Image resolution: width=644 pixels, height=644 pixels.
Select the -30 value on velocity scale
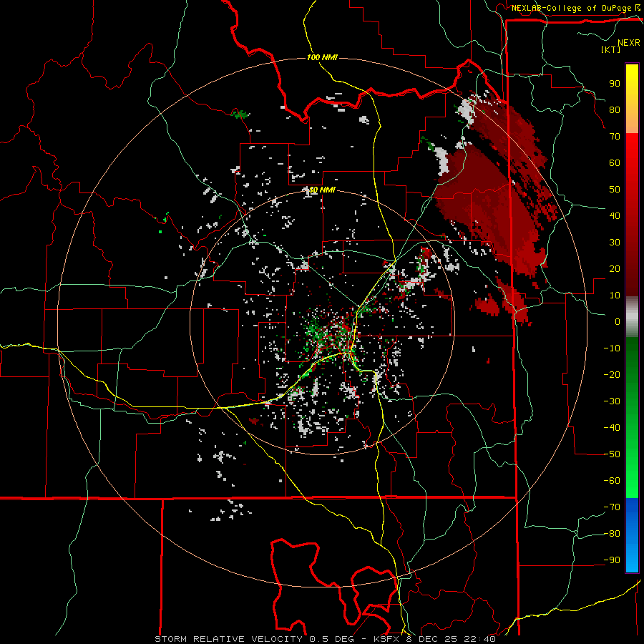(x=612, y=401)
